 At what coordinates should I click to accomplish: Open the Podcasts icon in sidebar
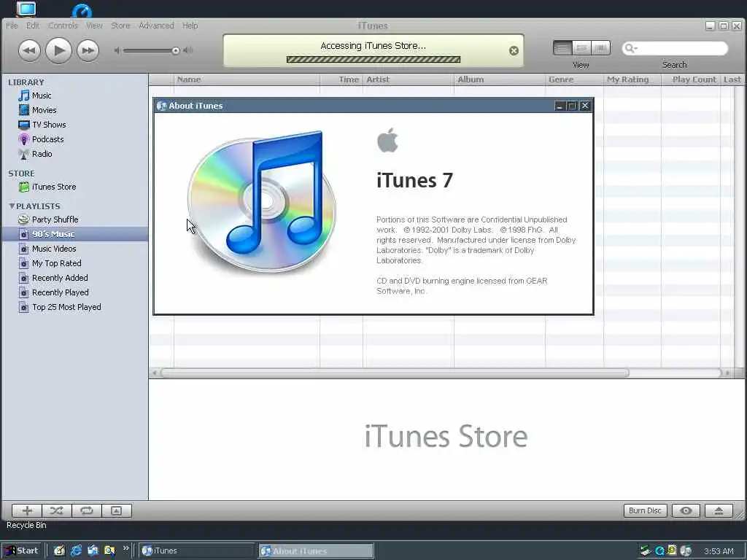(x=24, y=139)
